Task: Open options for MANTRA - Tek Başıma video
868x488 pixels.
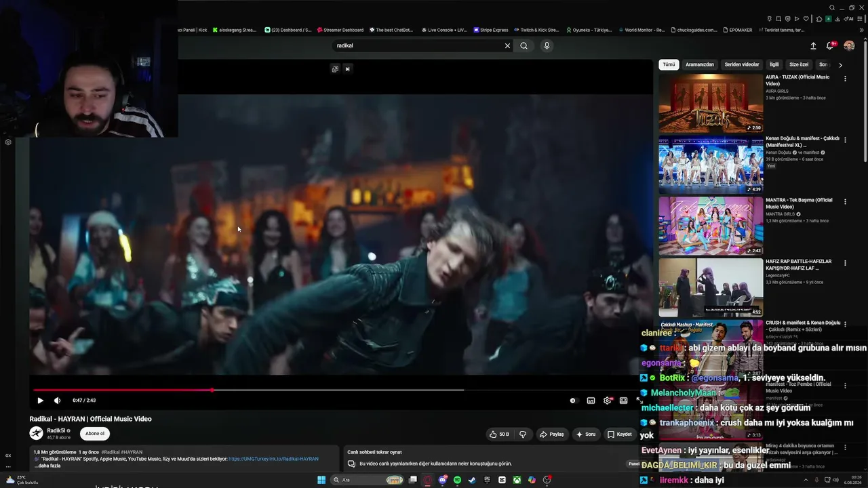Action: 845,201
